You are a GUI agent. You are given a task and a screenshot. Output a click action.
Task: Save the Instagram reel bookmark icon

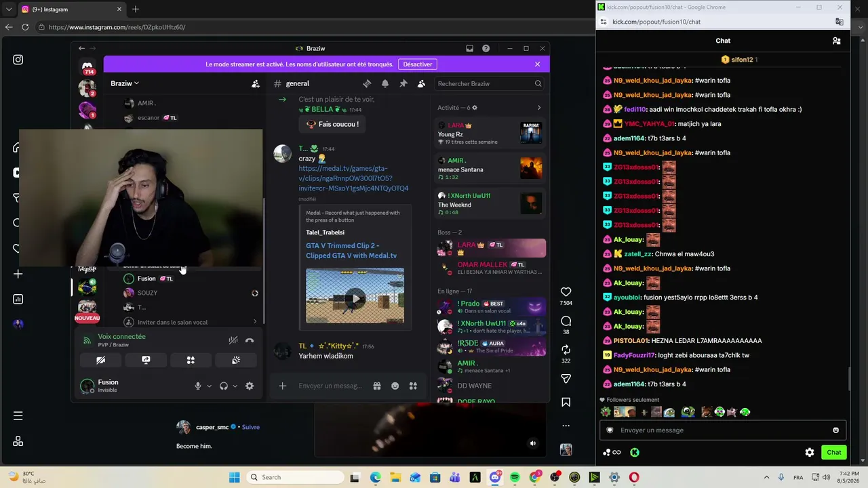pos(566,402)
